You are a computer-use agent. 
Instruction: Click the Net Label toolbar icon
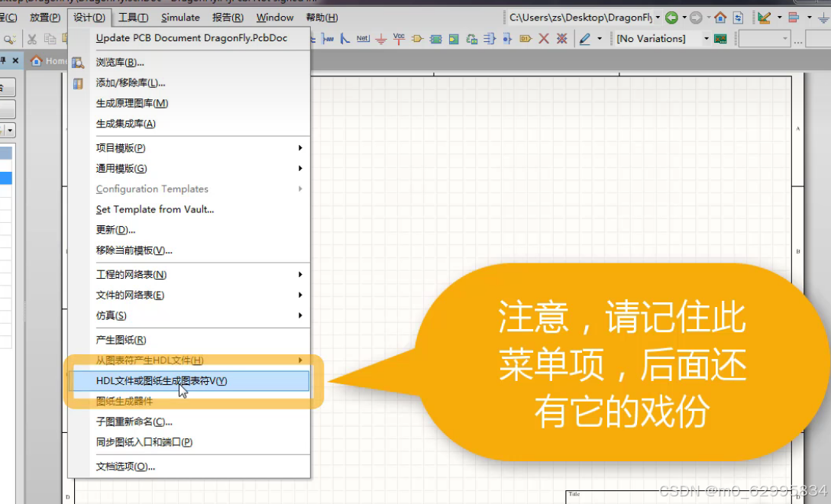pyautogui.click(x=363, y=39)
